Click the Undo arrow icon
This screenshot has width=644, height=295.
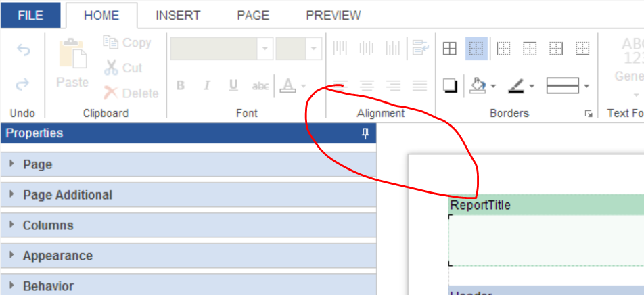(x=23, y=50)
